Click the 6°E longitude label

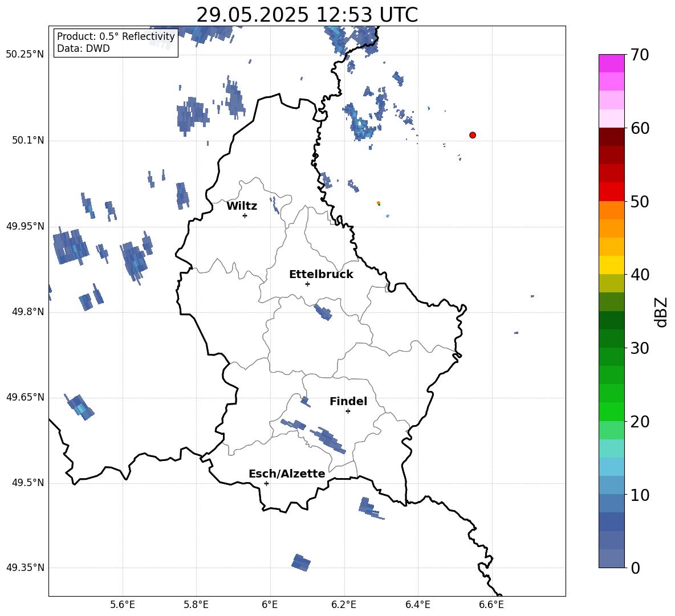click(270, 605)
